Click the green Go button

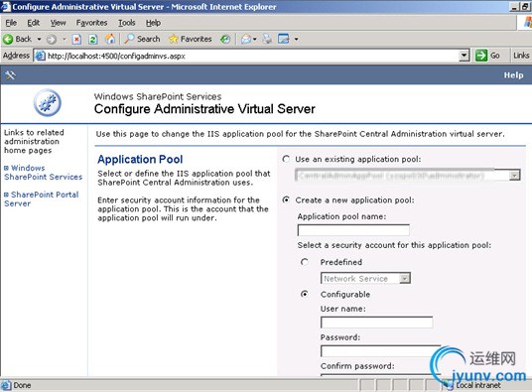point(487,56)
